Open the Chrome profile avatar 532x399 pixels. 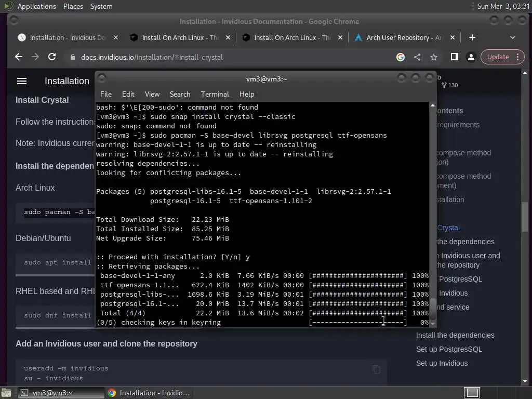coord(471,57)
